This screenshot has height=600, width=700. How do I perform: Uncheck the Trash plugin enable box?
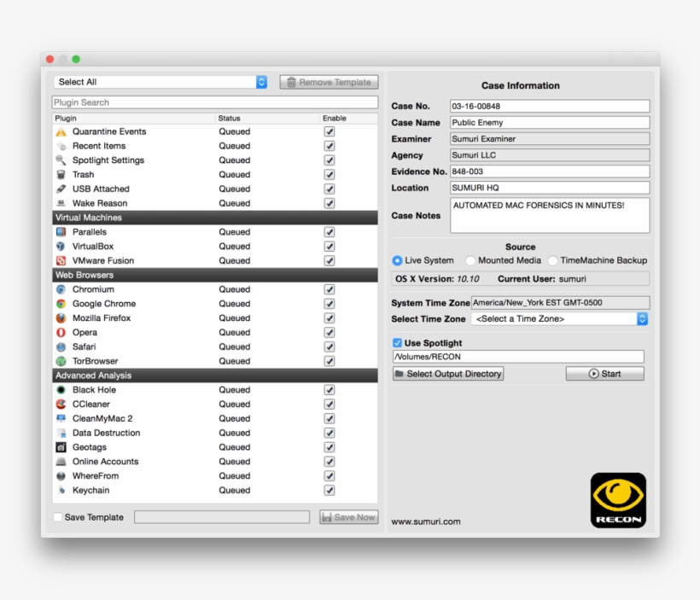pos(330,175)
